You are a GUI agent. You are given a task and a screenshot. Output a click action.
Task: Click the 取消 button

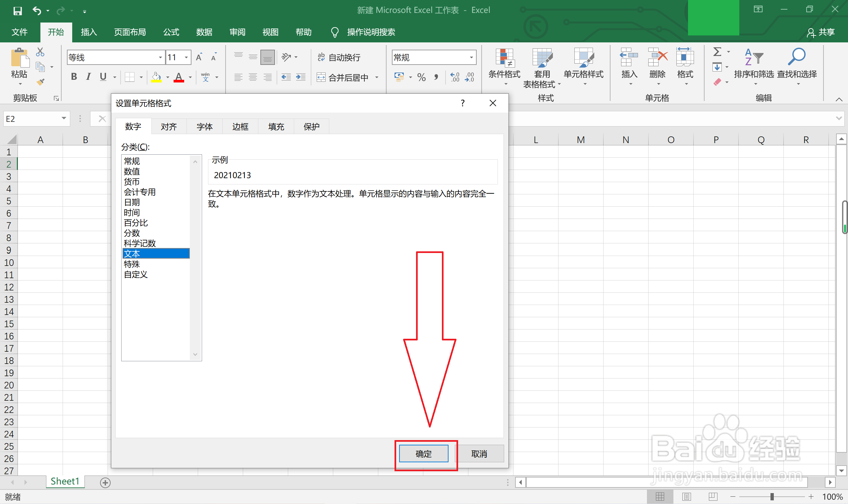tap(479, 454)
